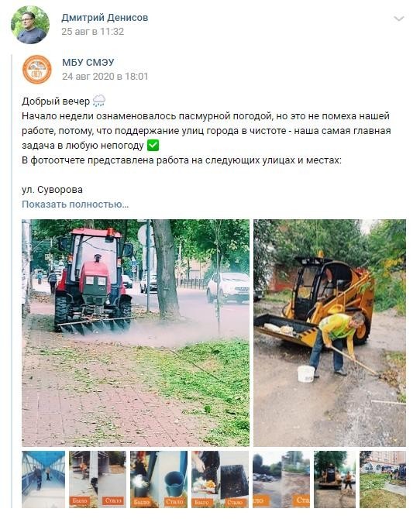Open bus stop before-after thumbnail
The height and width of the screenshot is (519, 420).
98,479
